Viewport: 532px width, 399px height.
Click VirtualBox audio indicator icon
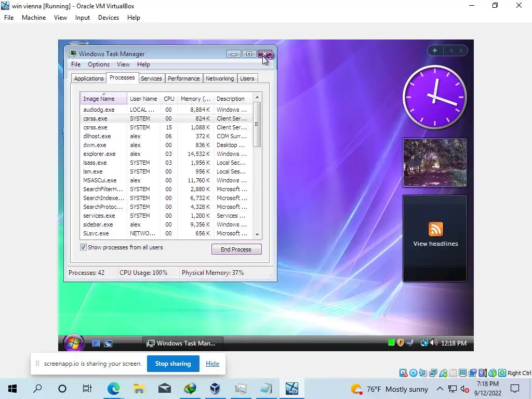[x=423, y=373]
